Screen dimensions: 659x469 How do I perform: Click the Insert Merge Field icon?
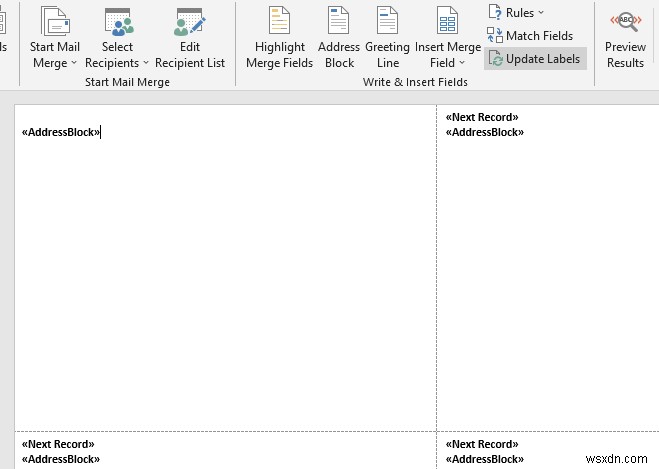pyautogui.click(x=447, y=20)
